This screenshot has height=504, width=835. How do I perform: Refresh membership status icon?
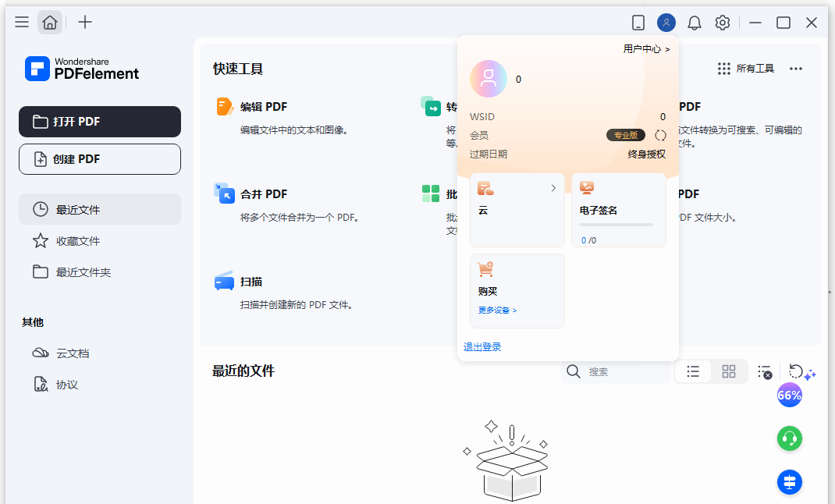(660, 135)
